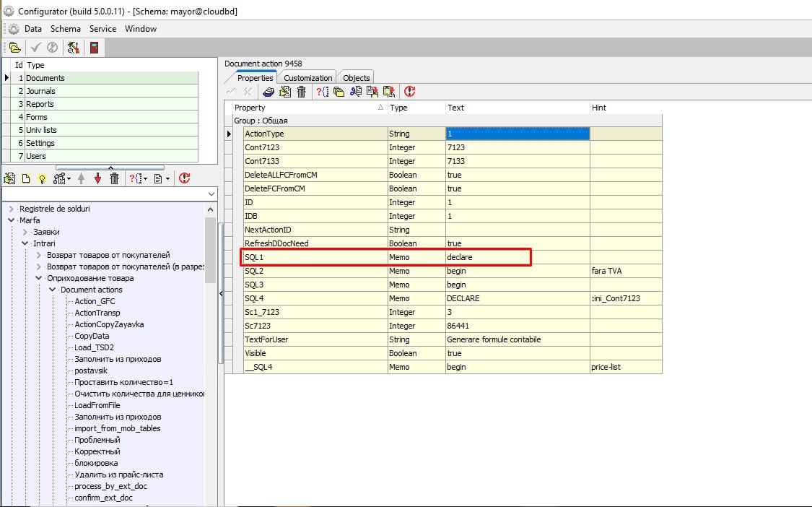
Task: Select the Reports row in type list
Action: [105, 104]
